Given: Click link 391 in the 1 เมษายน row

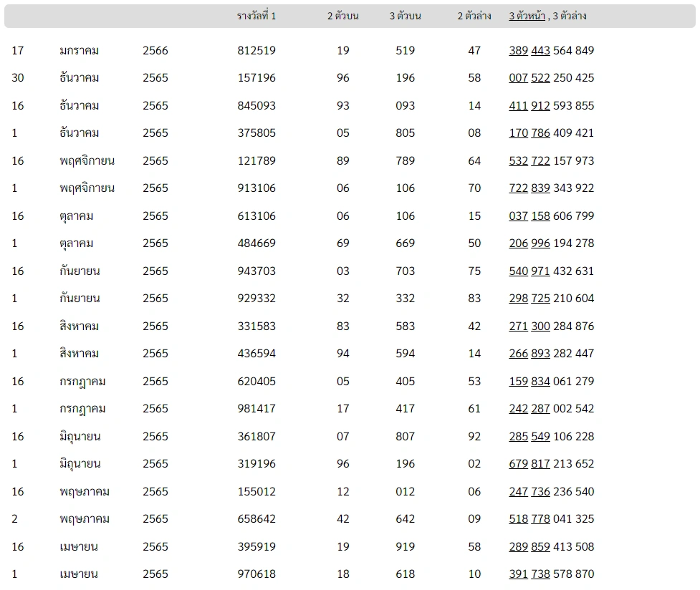Looking at the screenshot, I should point(518,574).
